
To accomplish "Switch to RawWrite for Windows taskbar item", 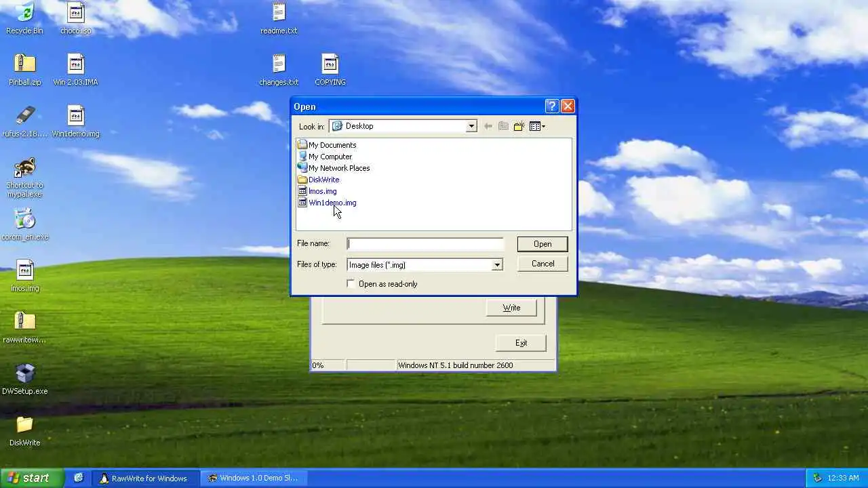I will click(146, 478).
